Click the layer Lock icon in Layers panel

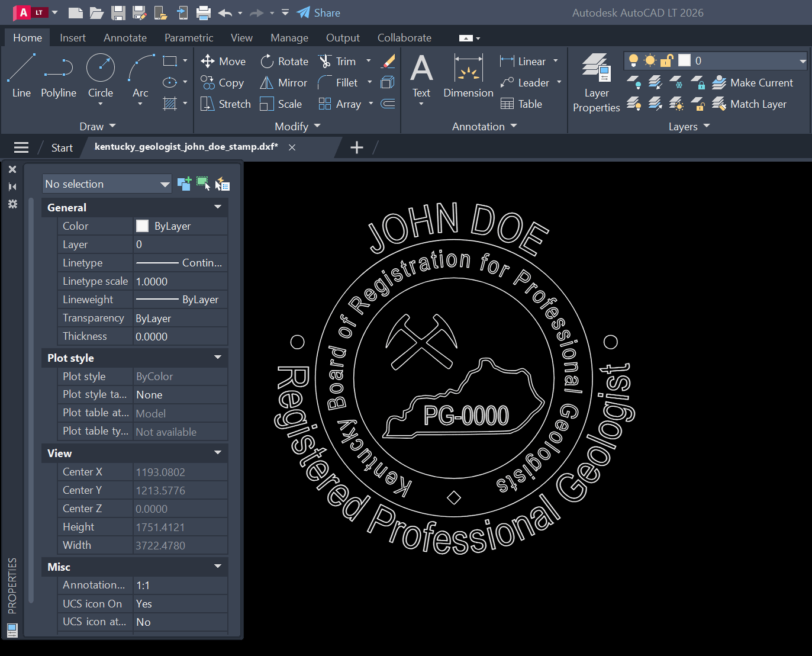click(x=698, y=82)
